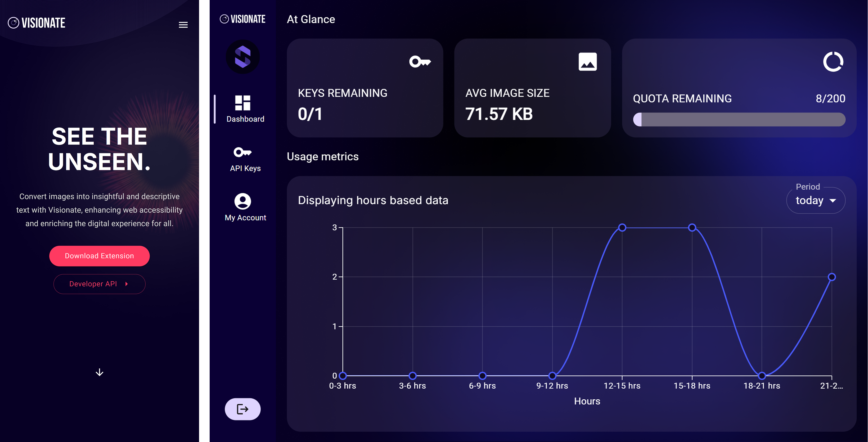Click the image icon in Avg Image Size card

click(587, 62)
